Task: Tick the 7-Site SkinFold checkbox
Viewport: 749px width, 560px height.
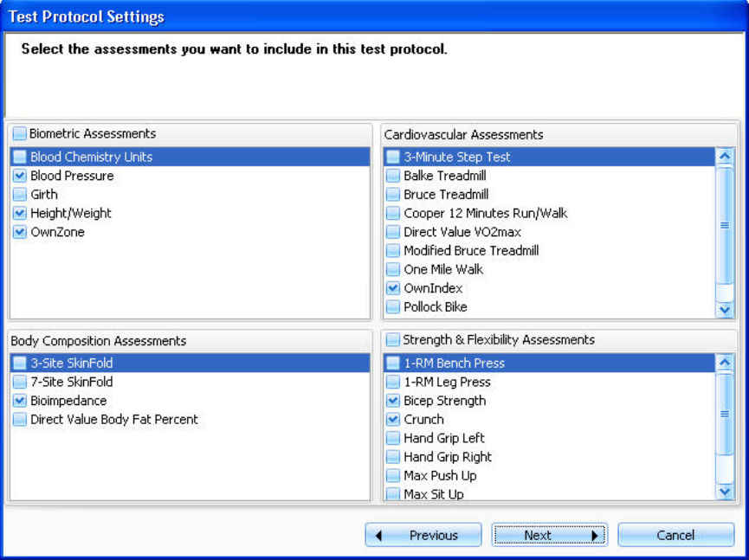Action: (20, 382)
